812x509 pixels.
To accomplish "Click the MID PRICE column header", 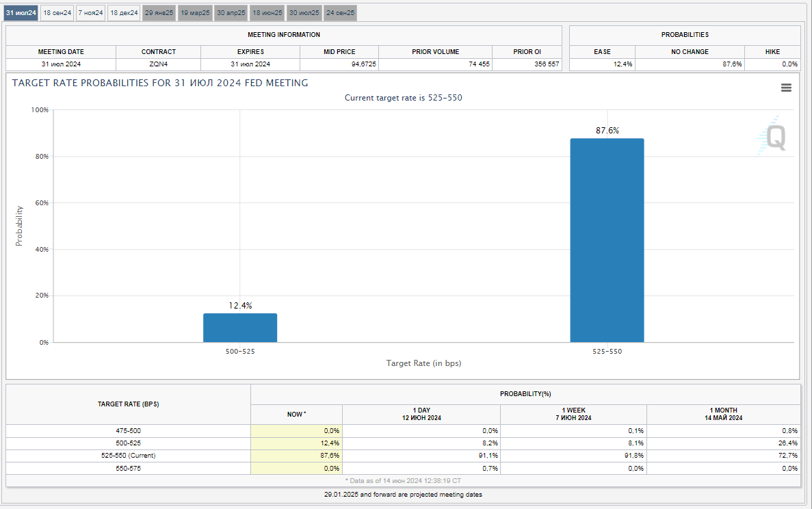I will pyautogui.click(x=339, y=52).
